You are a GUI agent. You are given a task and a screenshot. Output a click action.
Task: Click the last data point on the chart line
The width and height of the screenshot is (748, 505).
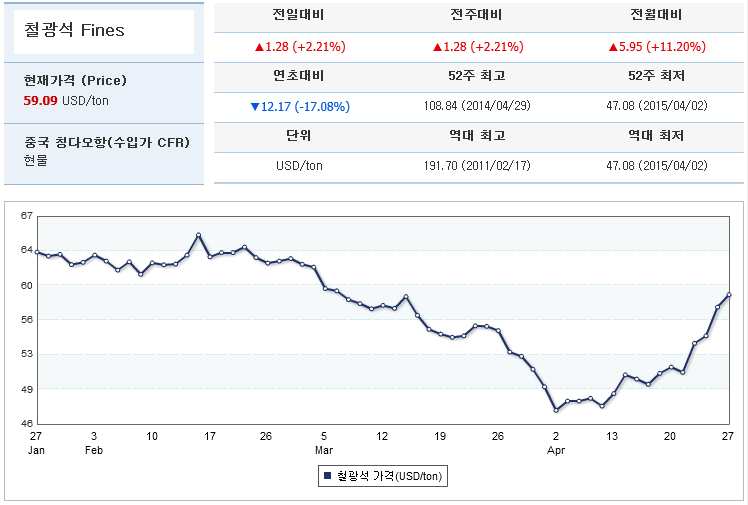click(729, 294)
